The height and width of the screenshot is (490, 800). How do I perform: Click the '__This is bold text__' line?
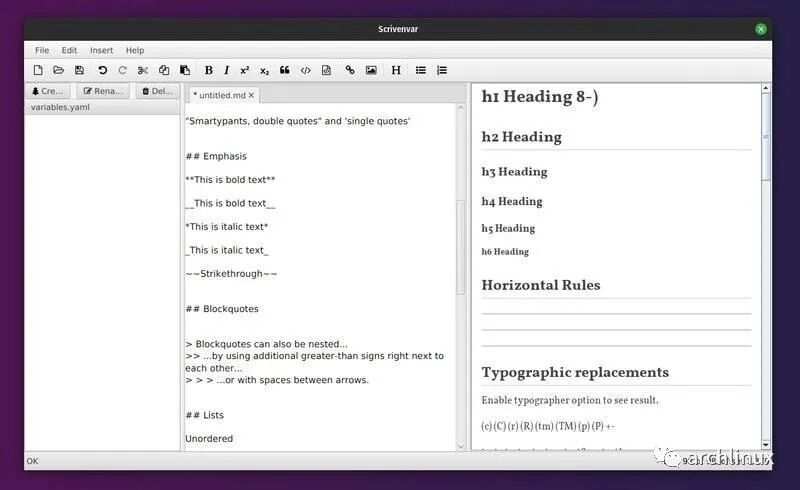point(230,203)
